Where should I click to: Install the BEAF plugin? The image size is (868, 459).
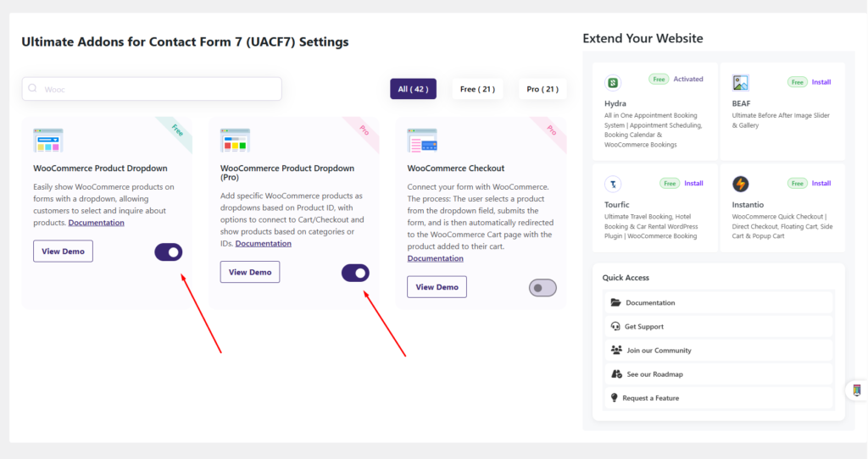click(821, 82)
